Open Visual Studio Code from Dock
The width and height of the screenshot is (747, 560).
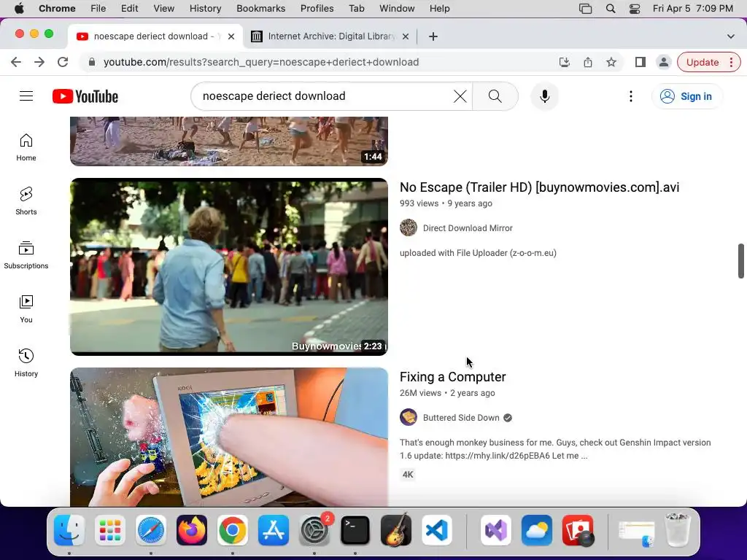pos(436,530)
